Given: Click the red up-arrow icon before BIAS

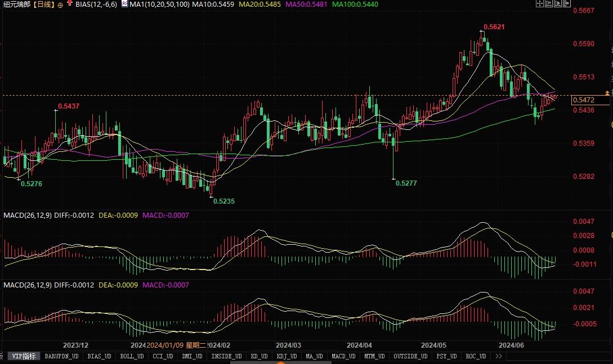Looking at the screenshot, I should point(70,3).
